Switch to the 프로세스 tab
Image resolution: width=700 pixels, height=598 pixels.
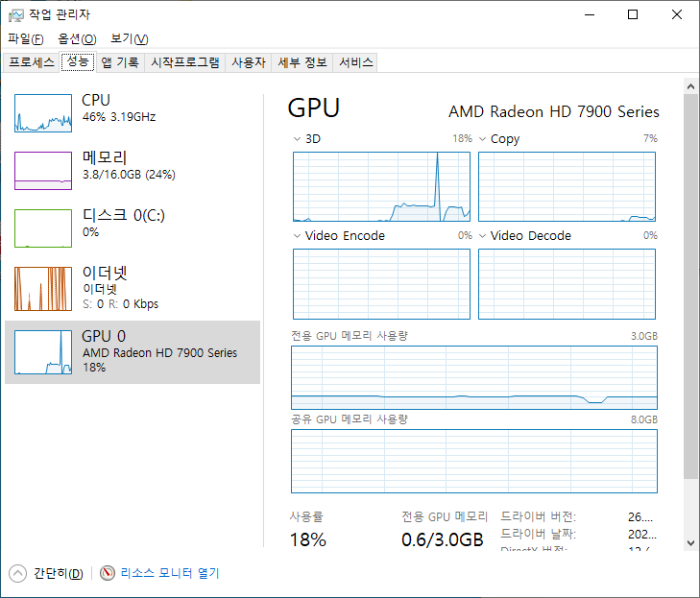pos(32,62)
